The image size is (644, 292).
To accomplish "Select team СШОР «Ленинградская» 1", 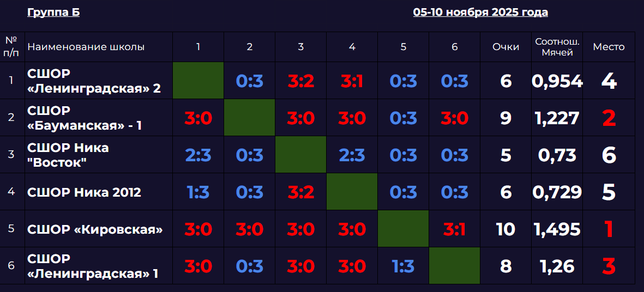I will [x=93, y=266].
